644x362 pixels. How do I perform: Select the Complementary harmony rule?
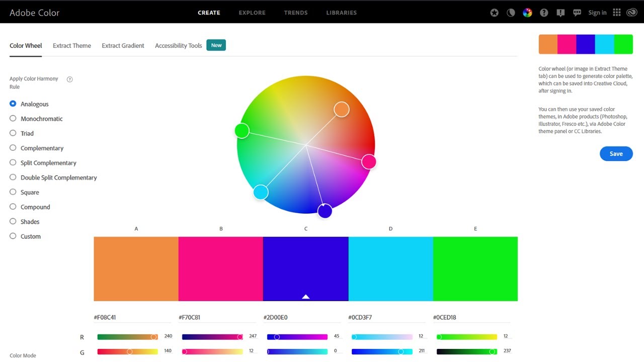click(37, 148)
